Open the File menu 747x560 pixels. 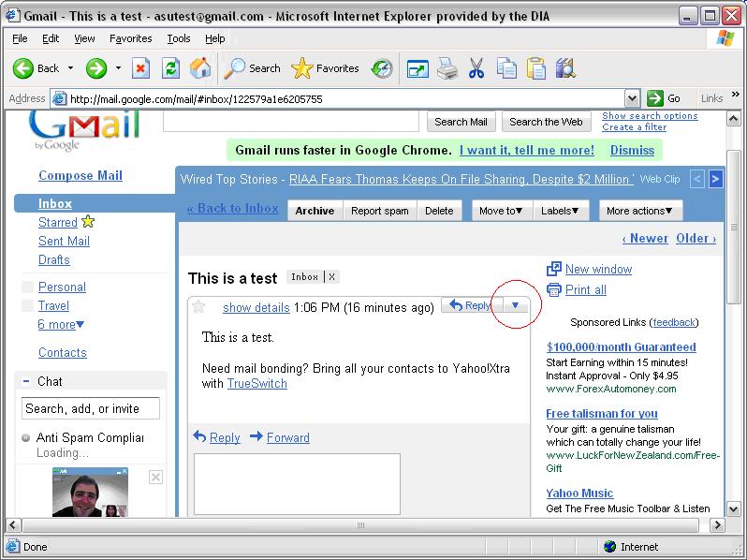click(x=20, y=38)
